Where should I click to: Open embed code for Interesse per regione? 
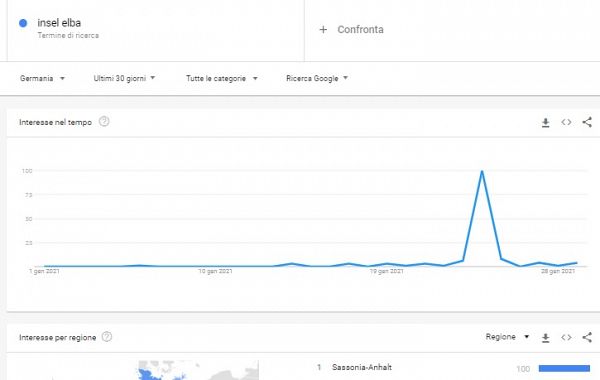(566, 337)
